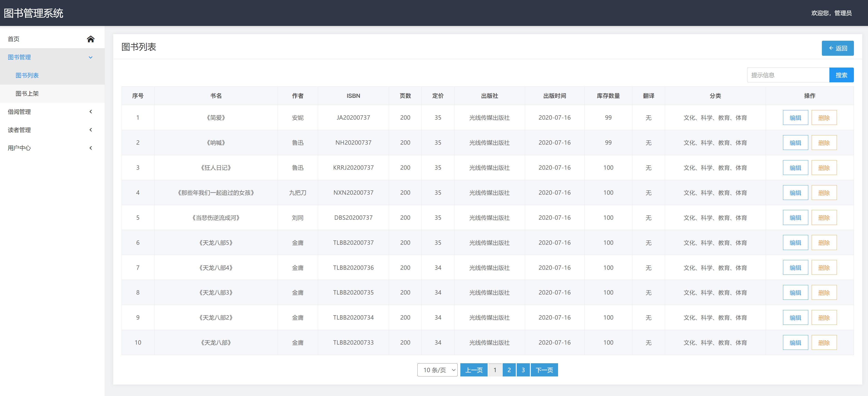Viewport: 868px width, 396px height.
Task: Click author cell 刘同
Action: (297, 218)
